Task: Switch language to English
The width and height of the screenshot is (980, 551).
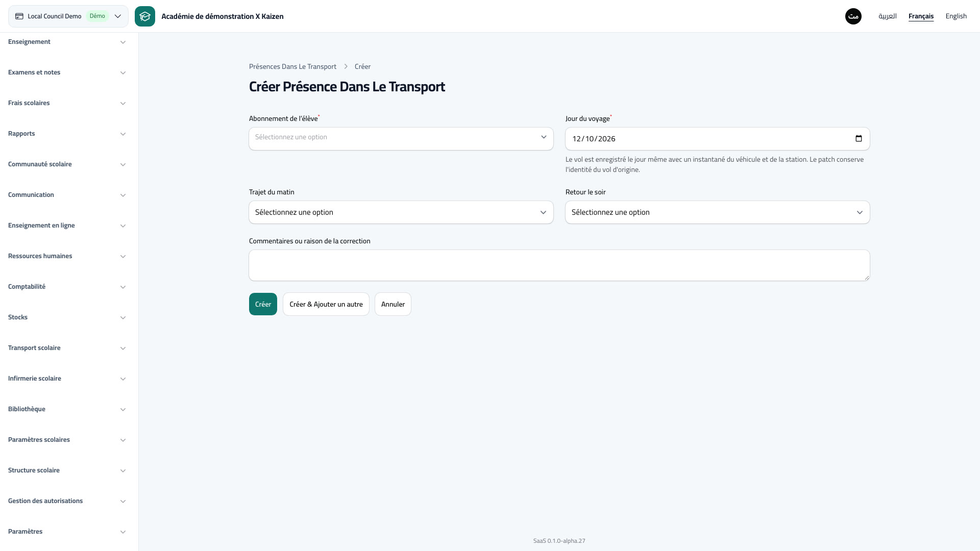Action: click(x=956, y=16)
